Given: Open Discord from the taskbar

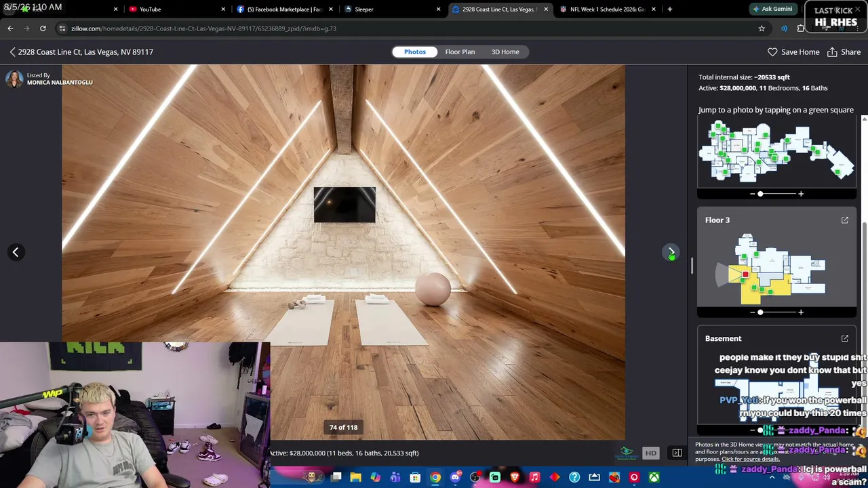Looking at the screenshot, I should tap(455, 478).
